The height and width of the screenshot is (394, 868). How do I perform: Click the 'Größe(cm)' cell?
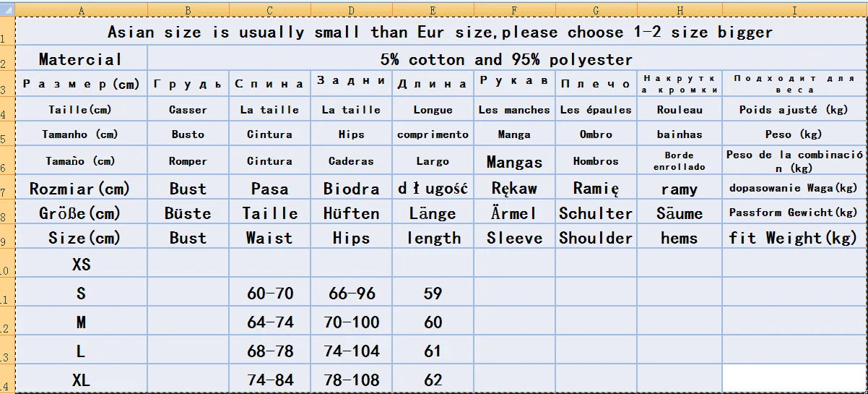point(81,213)
